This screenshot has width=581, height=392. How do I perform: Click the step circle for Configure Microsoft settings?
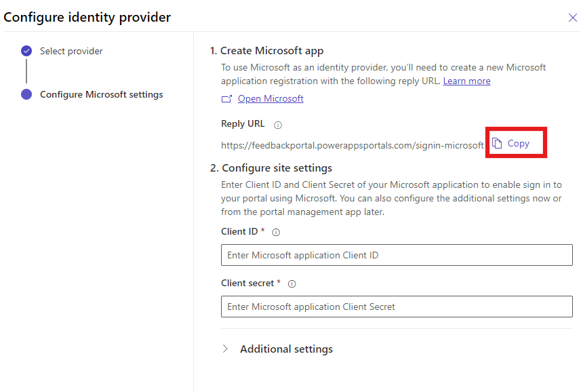point(26,94)
